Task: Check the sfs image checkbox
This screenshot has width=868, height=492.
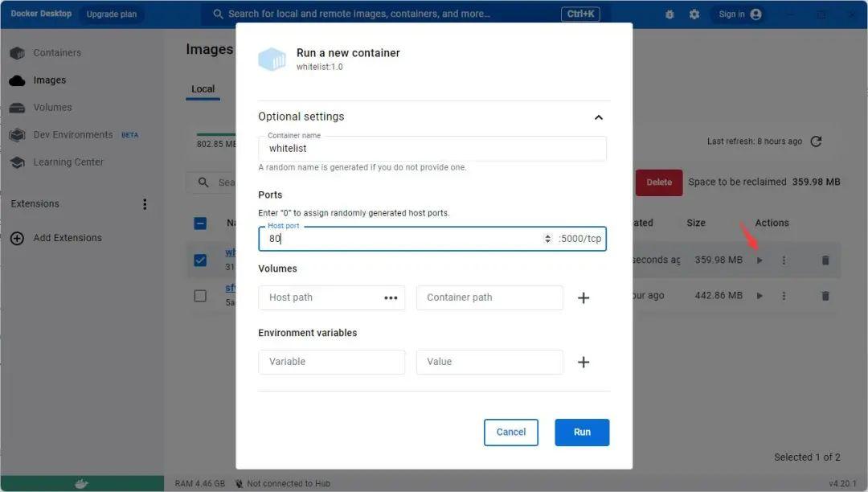Action: (x=200, y=295)
